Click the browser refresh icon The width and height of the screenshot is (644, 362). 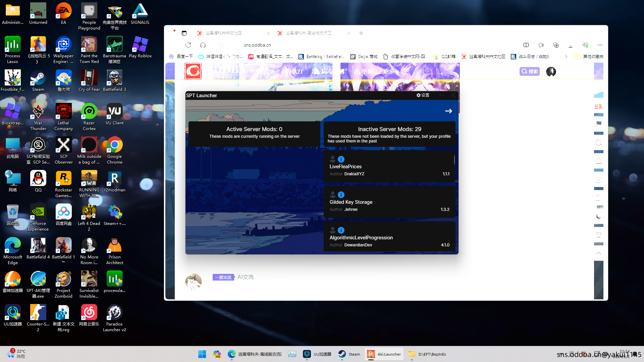pos(188,45)
